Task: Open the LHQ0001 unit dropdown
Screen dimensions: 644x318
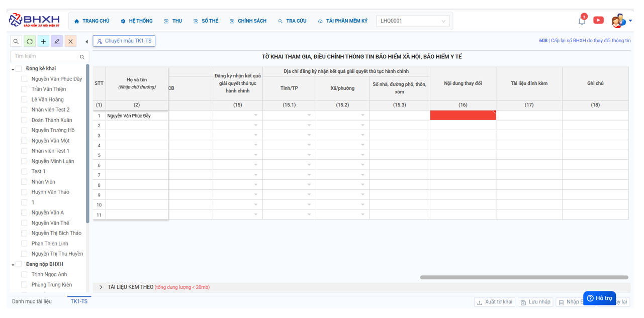Action: pyautogui.click(x=413, y=21)
